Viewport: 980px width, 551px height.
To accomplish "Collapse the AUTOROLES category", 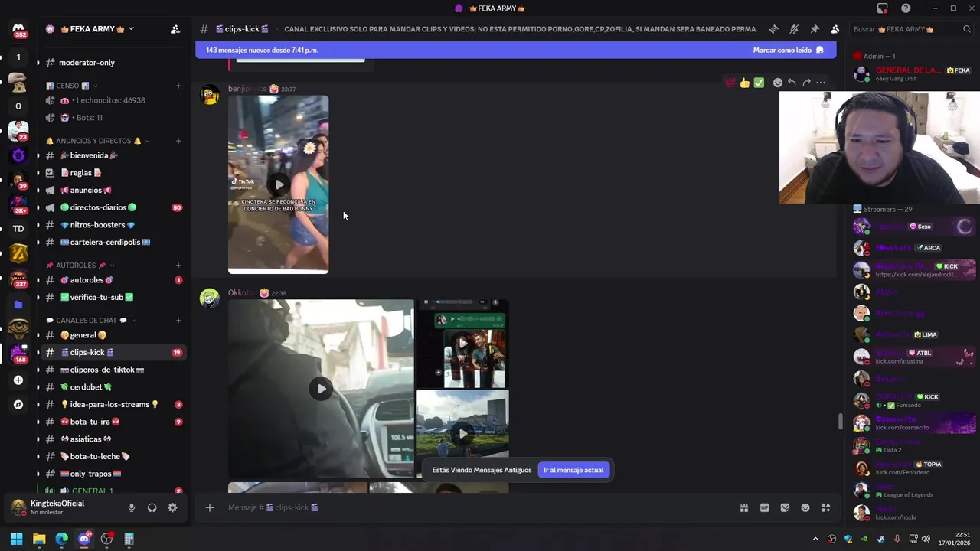I will pos(80,266).
